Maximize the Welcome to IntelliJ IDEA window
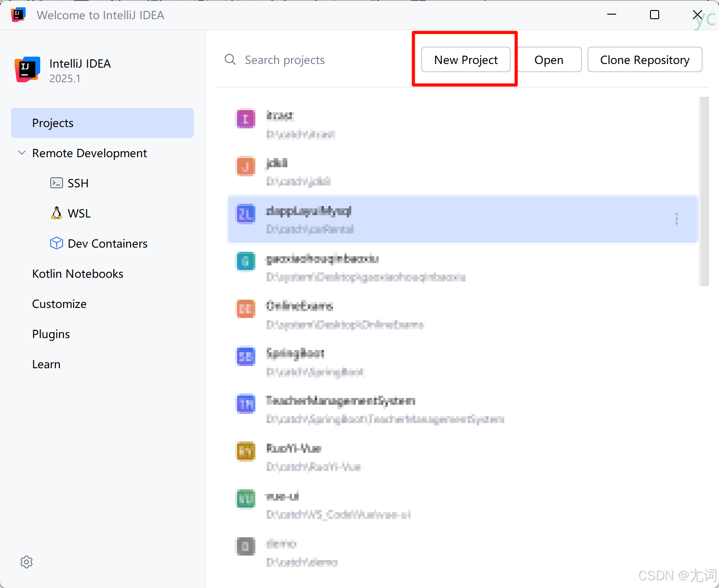 click(655, 15)
